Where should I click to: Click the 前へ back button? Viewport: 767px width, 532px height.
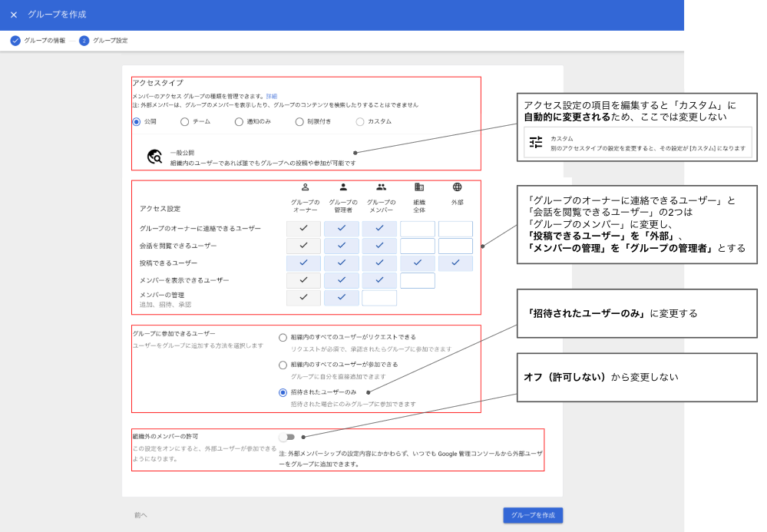tap(140, 515)
